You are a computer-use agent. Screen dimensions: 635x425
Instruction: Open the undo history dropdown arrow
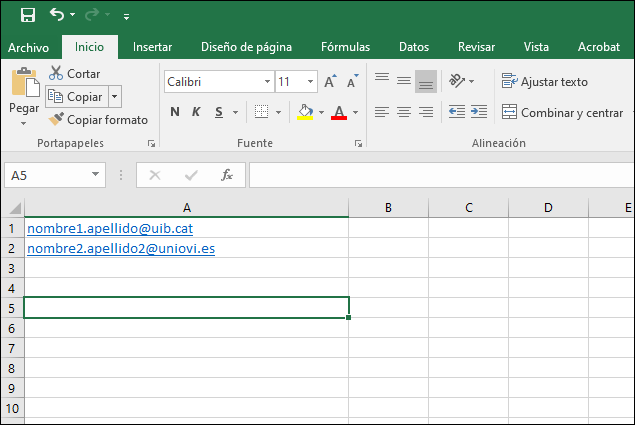click(x=72, y=15)
